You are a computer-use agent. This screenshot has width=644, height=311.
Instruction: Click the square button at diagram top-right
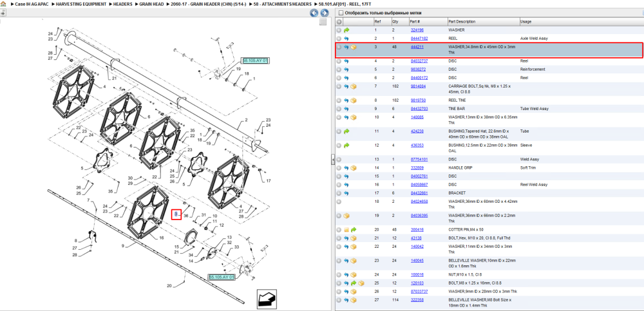click(x=323, y=22)
